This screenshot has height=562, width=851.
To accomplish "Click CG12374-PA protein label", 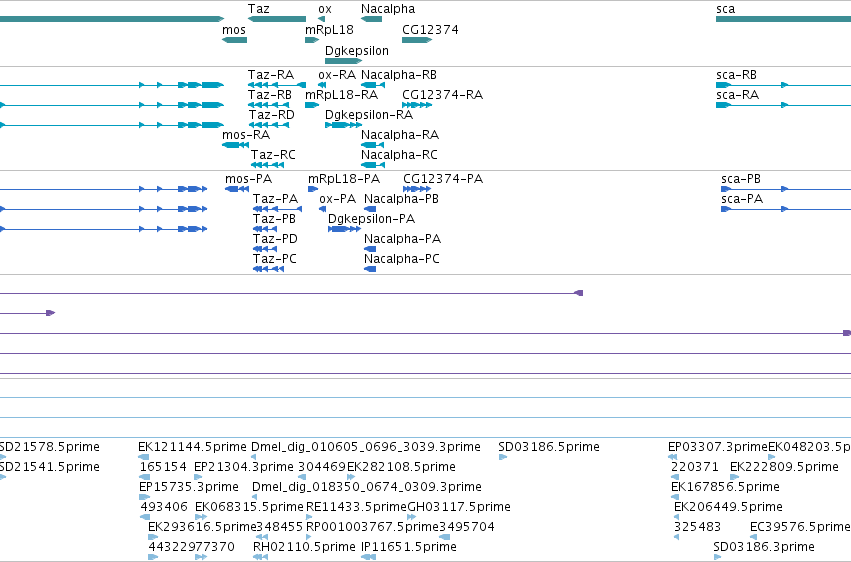I will tap(443, 178).
